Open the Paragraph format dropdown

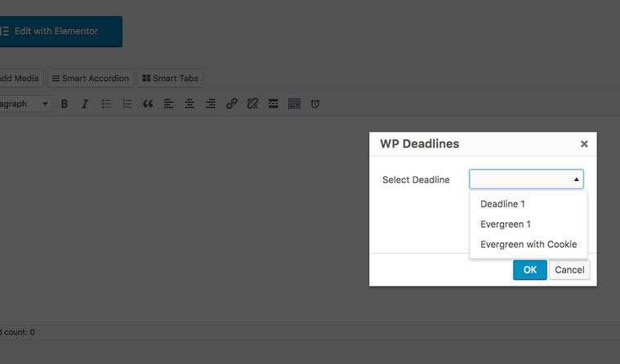pos(25,104)
